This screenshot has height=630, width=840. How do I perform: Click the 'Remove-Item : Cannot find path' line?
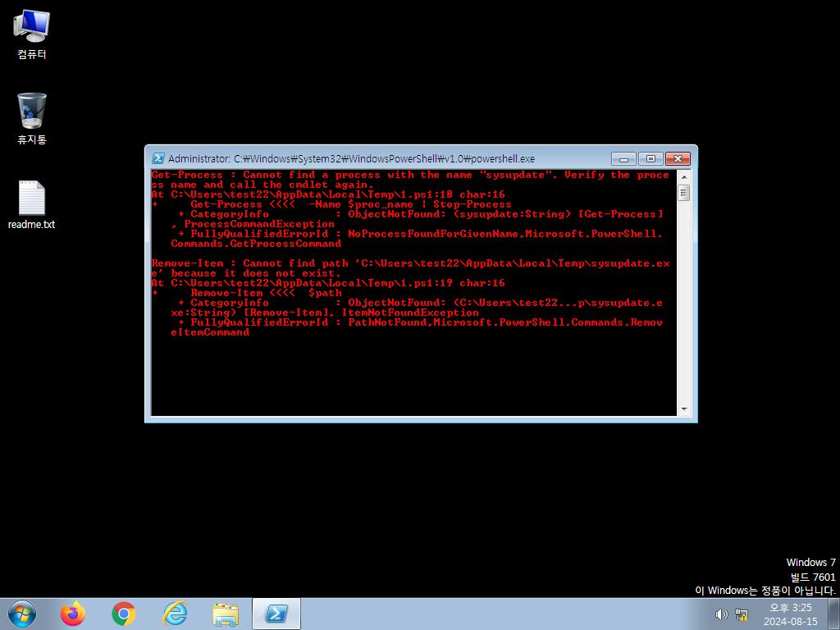410,263
